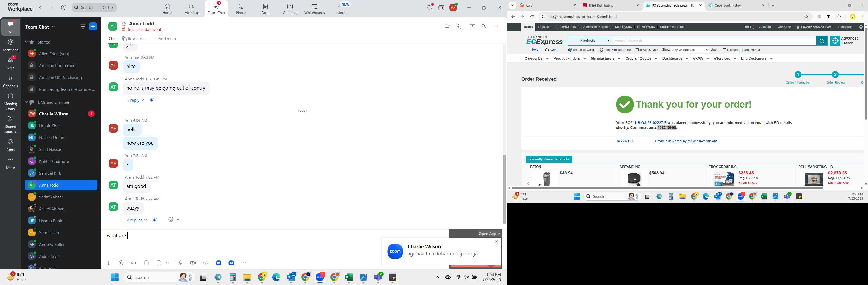Open Meeting chats in the sidebar

coord(11,102)
